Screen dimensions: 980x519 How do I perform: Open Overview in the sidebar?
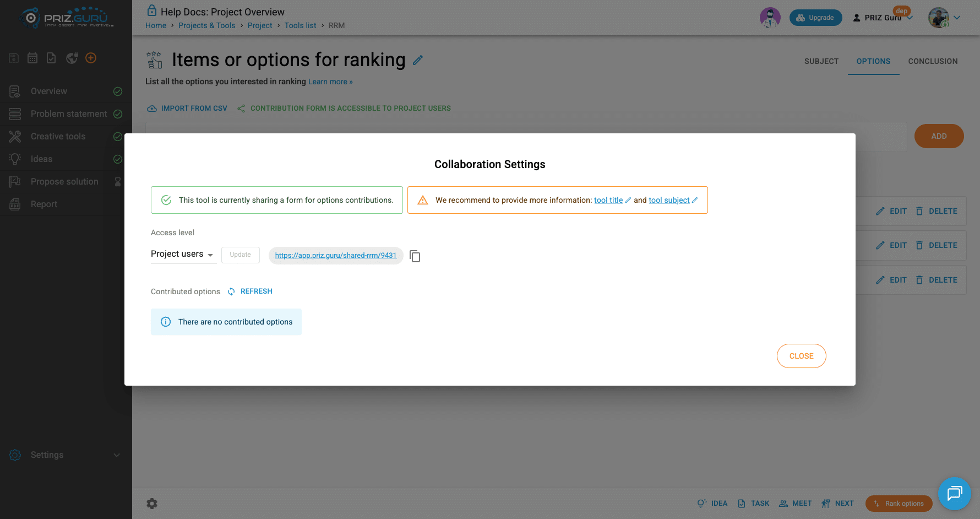click(66, 91)
